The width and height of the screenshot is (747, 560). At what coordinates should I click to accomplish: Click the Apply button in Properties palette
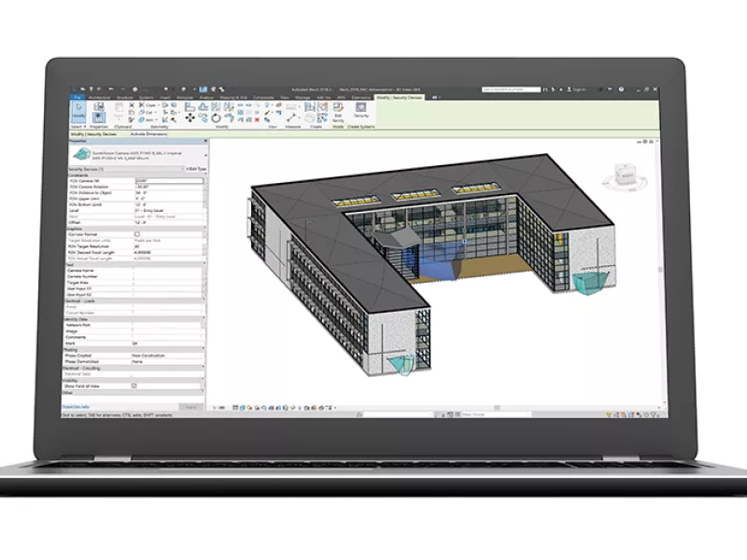190,406
